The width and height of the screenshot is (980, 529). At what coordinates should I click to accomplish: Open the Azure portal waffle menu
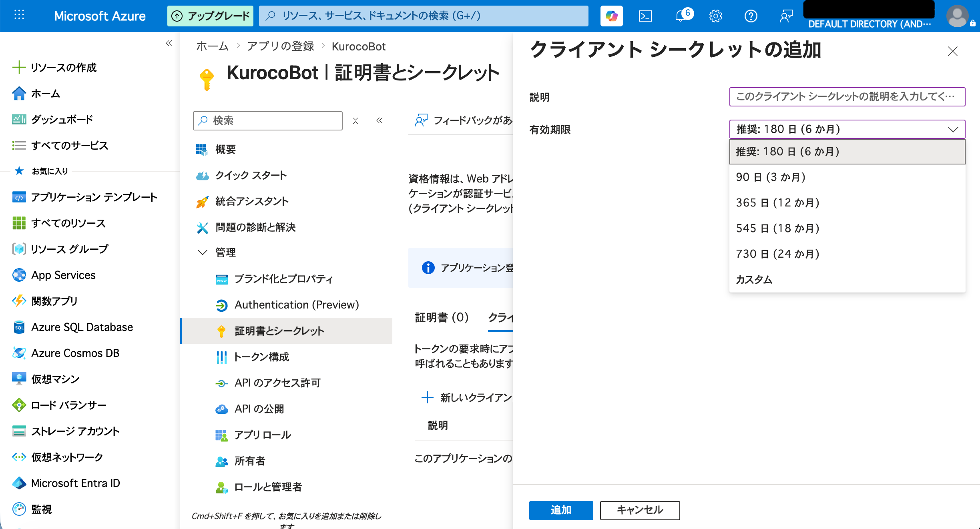19,15
